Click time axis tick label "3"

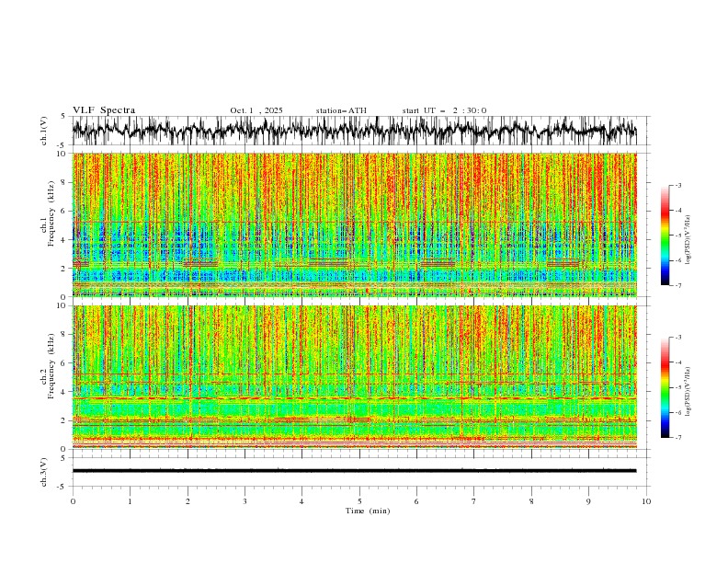click(x=245, y=501)
